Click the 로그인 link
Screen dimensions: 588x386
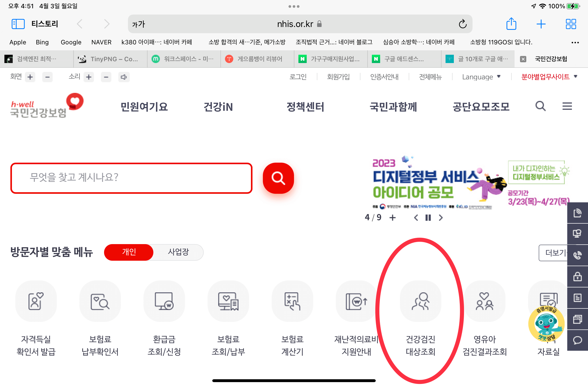(x=298, y=77)
